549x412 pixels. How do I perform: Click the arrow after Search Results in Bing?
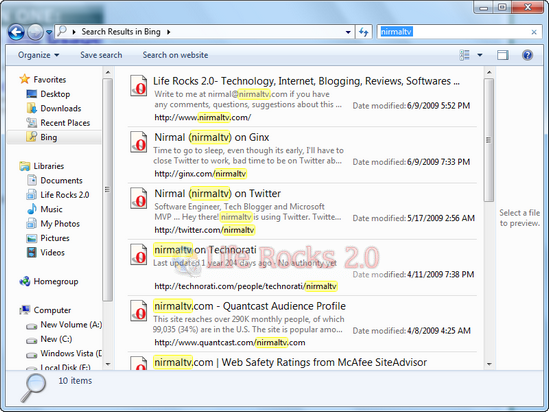(x=168, y=32)
